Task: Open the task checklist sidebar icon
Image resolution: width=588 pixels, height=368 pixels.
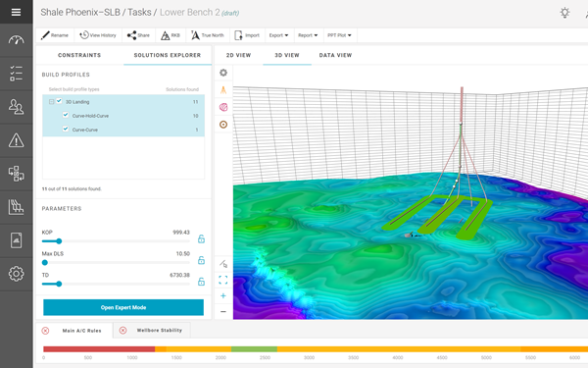Action: [x=16, y=74]
